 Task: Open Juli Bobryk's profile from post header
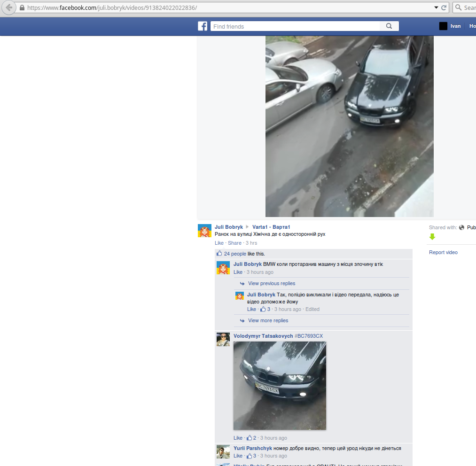coord(228,227)
